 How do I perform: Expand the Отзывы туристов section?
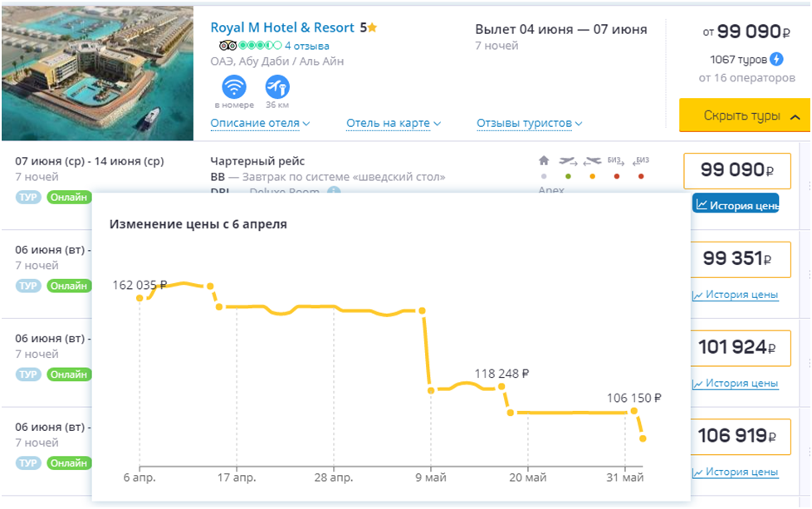pyautogui.click(x=530, y=124)
